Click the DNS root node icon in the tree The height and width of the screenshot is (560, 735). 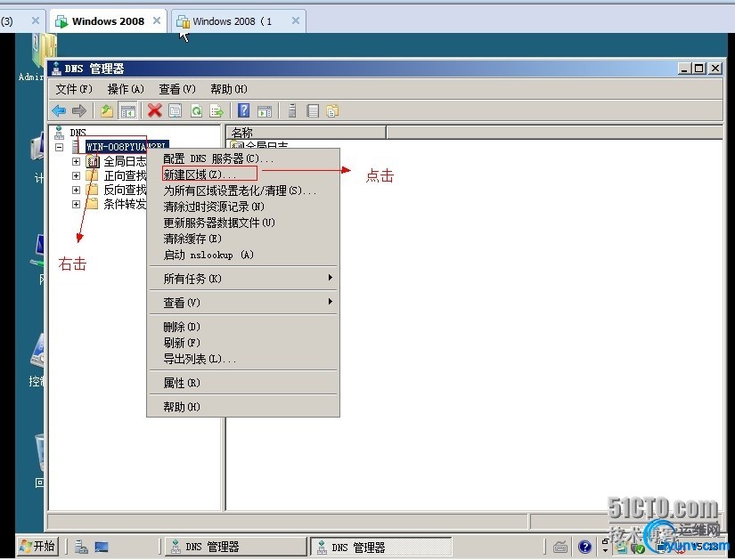point(59,133)
